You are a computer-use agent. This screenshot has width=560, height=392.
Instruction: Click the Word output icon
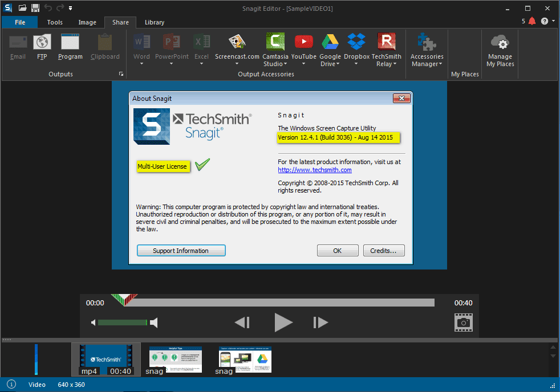[142, 42]
